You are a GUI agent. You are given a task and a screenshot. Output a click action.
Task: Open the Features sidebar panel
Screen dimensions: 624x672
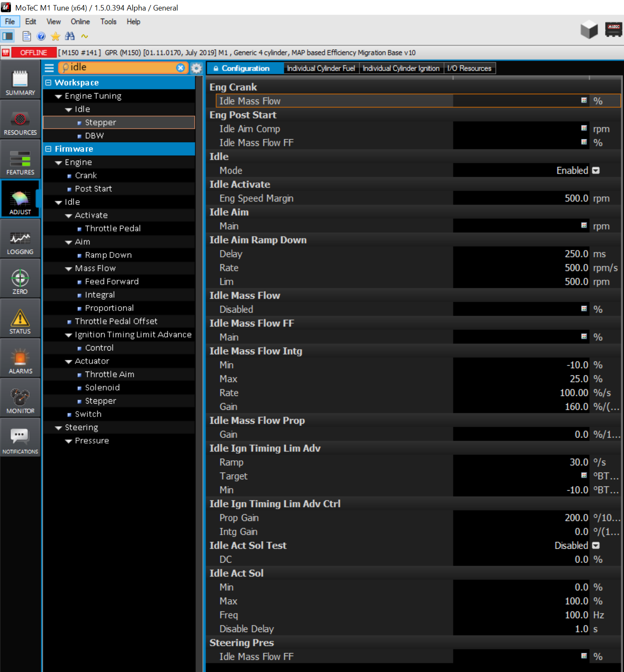[20, 162]
